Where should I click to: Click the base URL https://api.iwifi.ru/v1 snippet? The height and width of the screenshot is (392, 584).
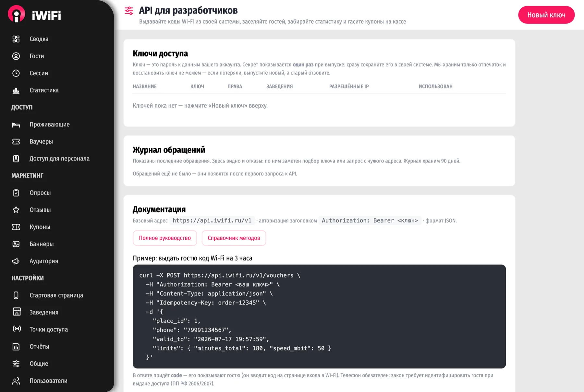coord(212,220)
